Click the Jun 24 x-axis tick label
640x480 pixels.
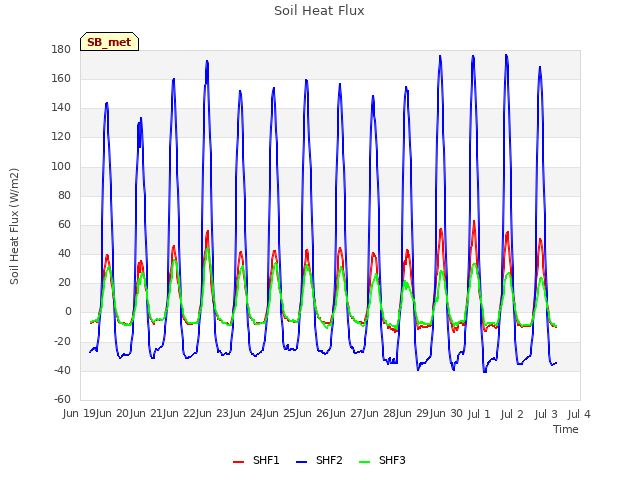click(247, 413)
